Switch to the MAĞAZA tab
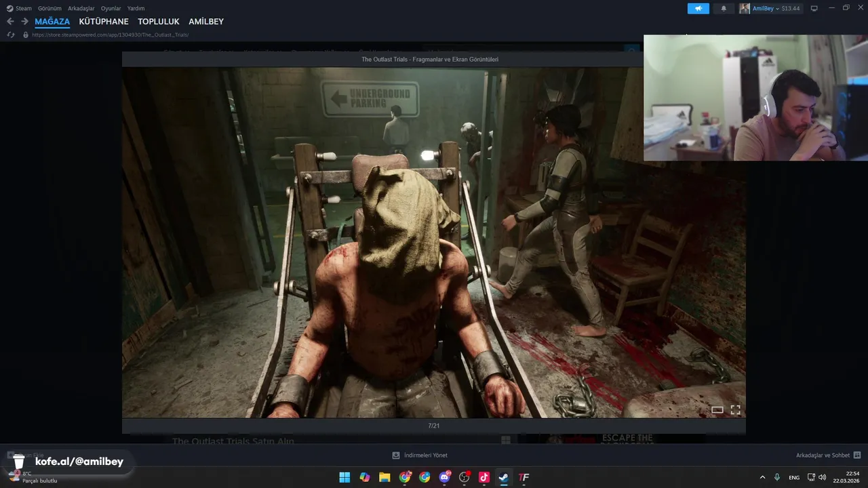 coord(52,22)
